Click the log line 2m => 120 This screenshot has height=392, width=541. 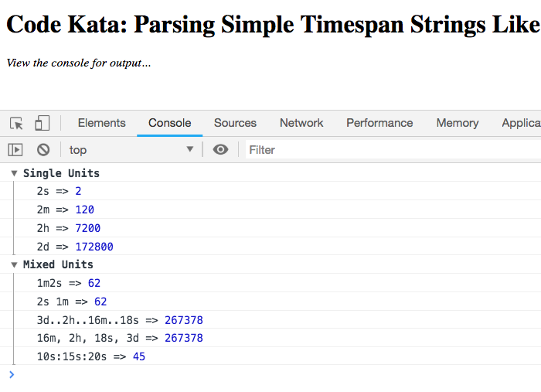pyautogui.click(x=270, y=210)
